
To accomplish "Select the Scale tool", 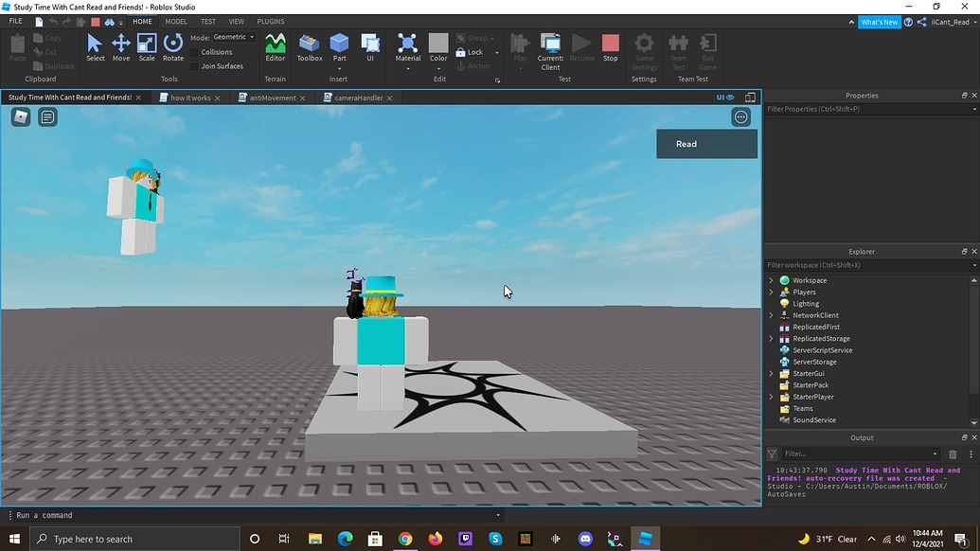I will coord(146,47).
